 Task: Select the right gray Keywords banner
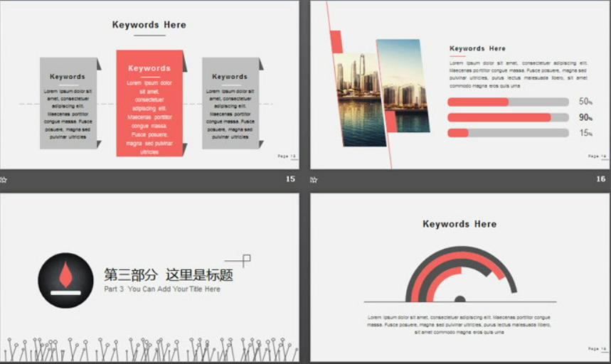pyautogui.click(x=230, y=103)
